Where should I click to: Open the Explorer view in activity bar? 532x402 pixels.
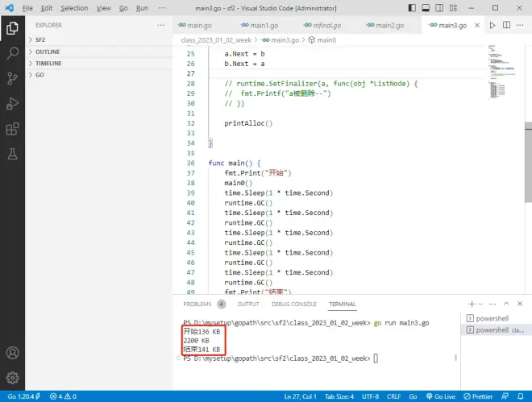(x=12, y=28)
